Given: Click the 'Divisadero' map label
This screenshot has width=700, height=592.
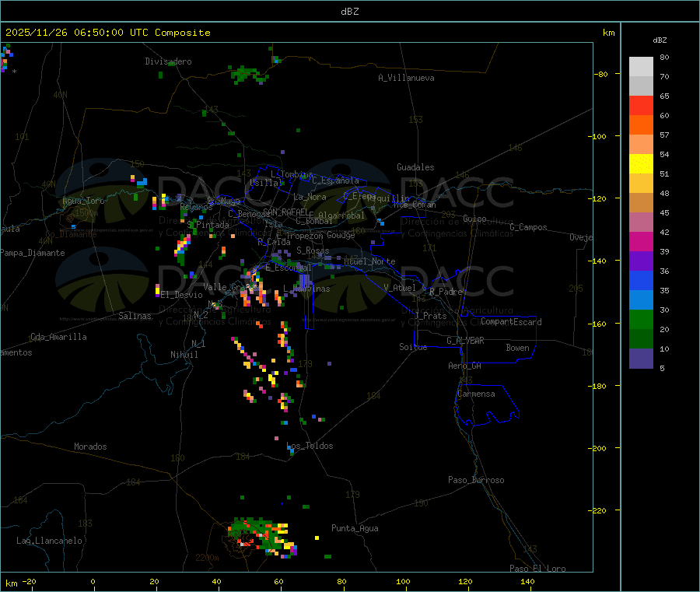Looking at the screenshot, I should click(168, 61).
